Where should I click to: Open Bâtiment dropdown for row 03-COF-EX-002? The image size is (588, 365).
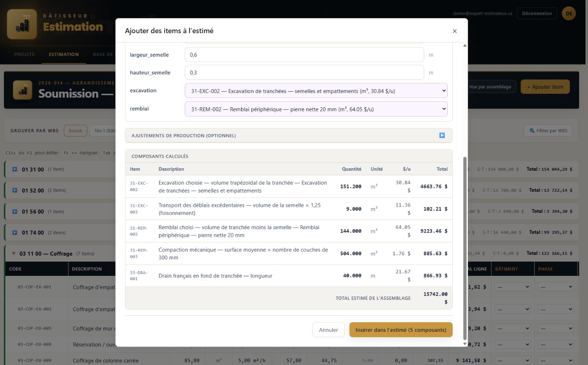point(512,309)
